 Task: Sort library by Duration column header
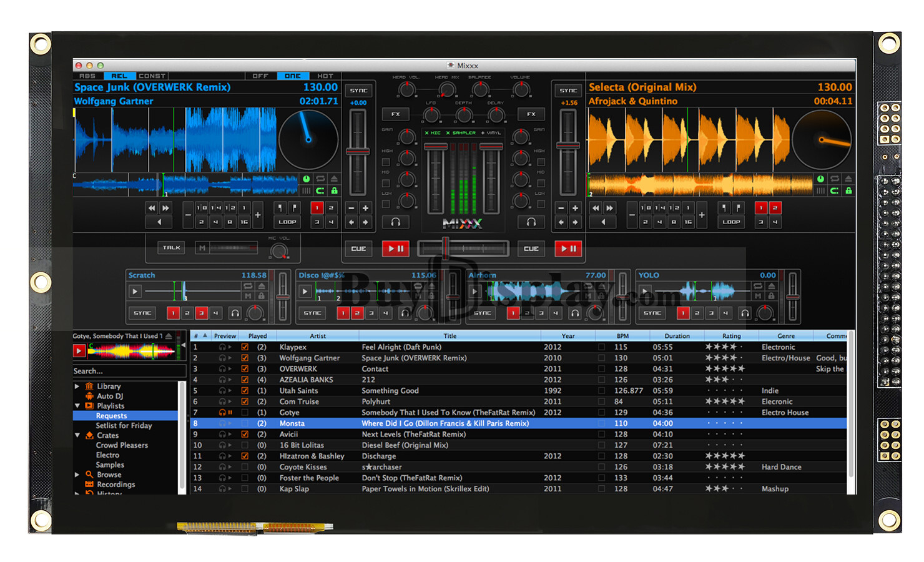(677, 336)
